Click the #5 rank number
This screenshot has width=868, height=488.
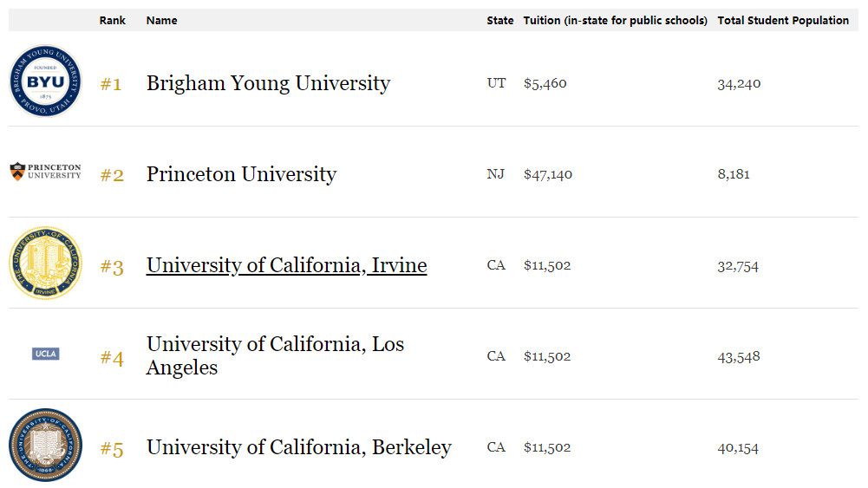coord(112,449)
